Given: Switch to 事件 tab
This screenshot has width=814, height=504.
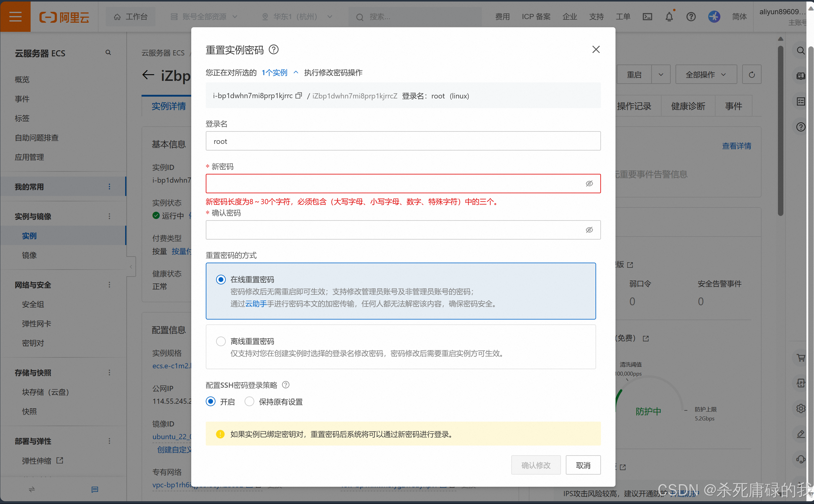Looking at the screenshot, I should pyautogui.click(x=733, y=106).
